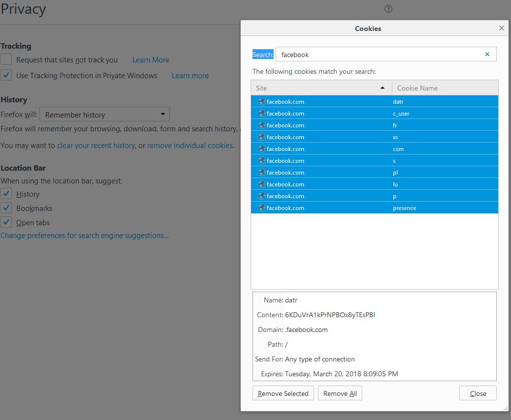
Task: Select the facebook.com lu cookie row
Action: [375, 184]
